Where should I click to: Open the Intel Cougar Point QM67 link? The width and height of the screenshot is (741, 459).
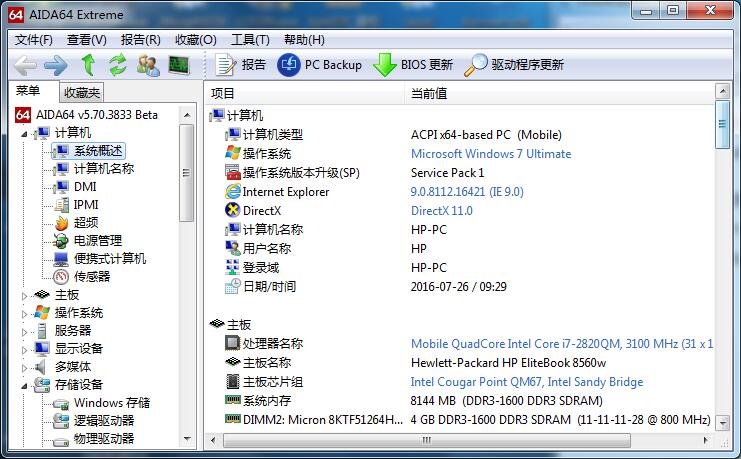click(526, 382)
